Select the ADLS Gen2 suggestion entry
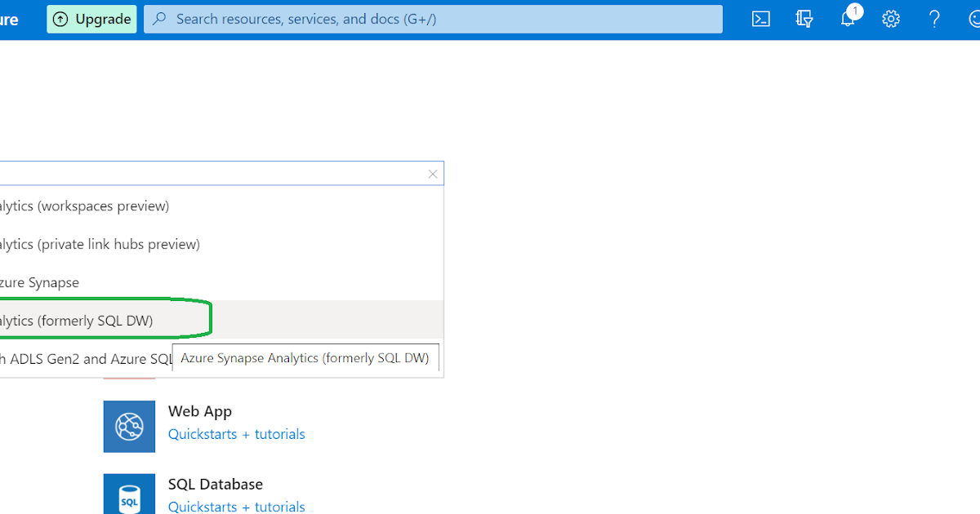The height and width of the screenshot is (514, 980). [73, 358]
